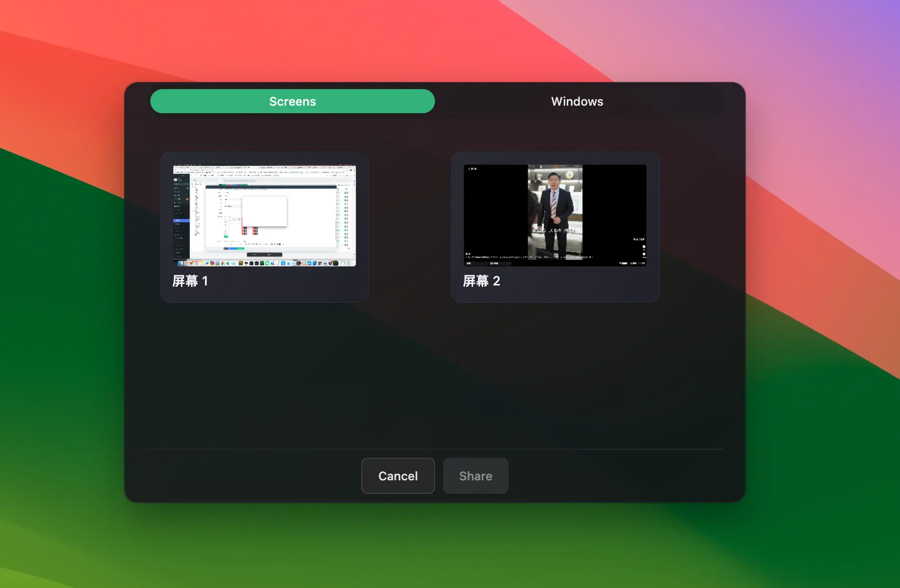Click the 屏幕 2 text label
900x588 pixels.
481,281
